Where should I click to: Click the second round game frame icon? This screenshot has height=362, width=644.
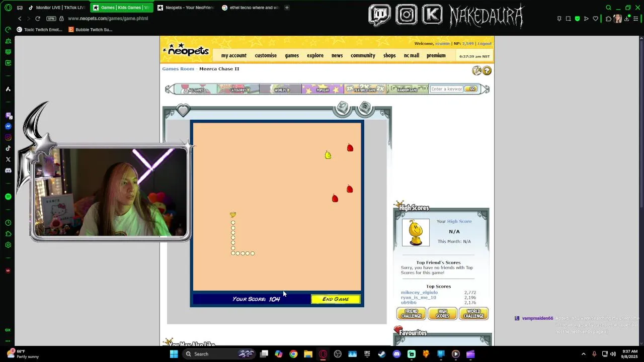[365, 108]
